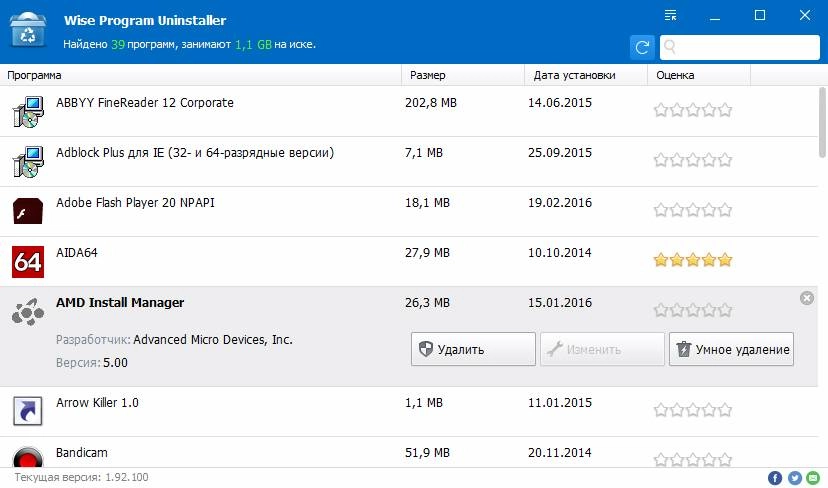This screenshot has width=828, height=488.
Task: Click the vertical scrollbar thumb
Action: click(x=822, y=123)
